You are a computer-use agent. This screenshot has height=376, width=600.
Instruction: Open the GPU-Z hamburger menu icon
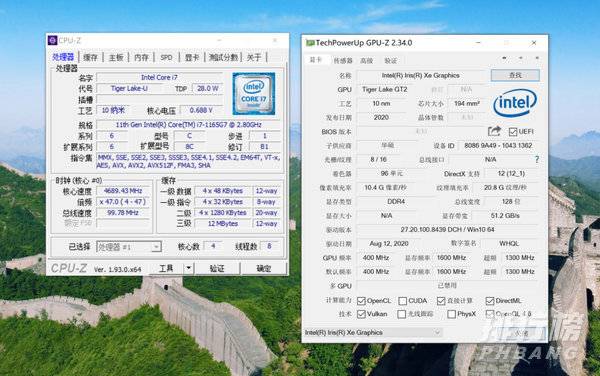[x=537, y=58]
